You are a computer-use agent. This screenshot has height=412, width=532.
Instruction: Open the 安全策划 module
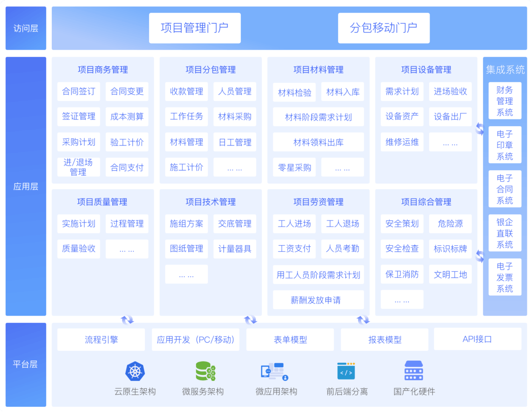click(402, 224)
